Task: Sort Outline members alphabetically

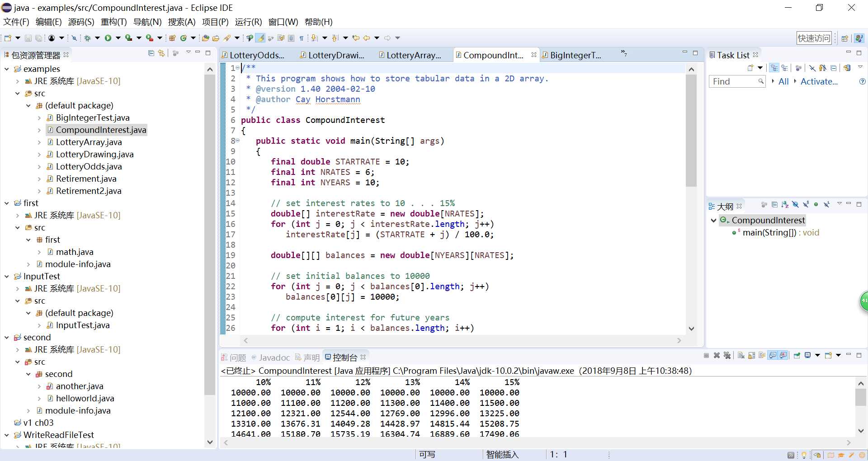Action: click(785, 205)
